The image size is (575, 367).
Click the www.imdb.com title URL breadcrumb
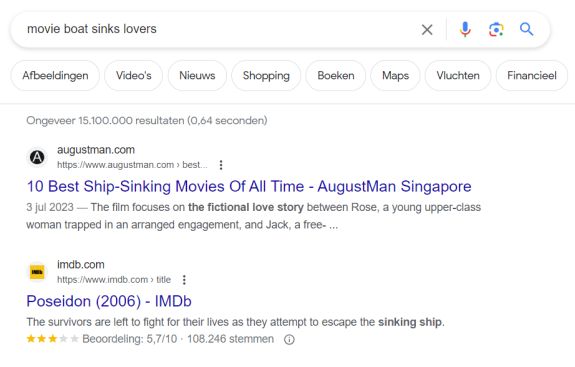114,280
